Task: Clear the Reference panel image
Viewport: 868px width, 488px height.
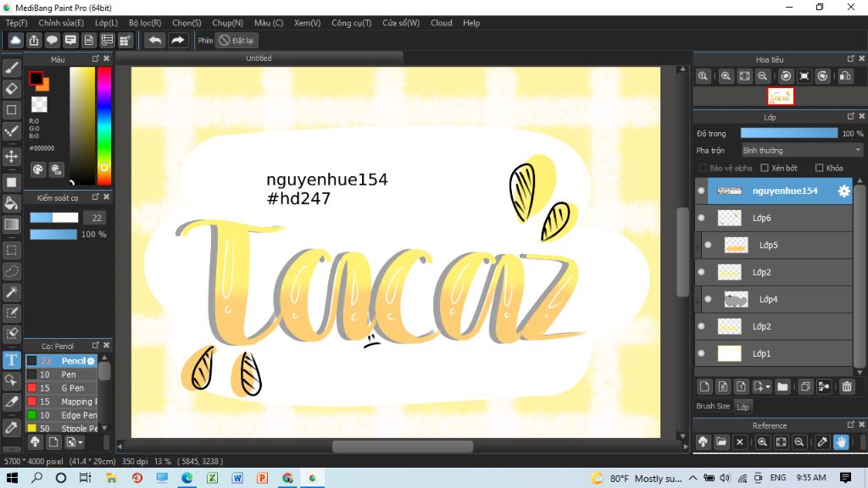Action: tap(740, 441)
